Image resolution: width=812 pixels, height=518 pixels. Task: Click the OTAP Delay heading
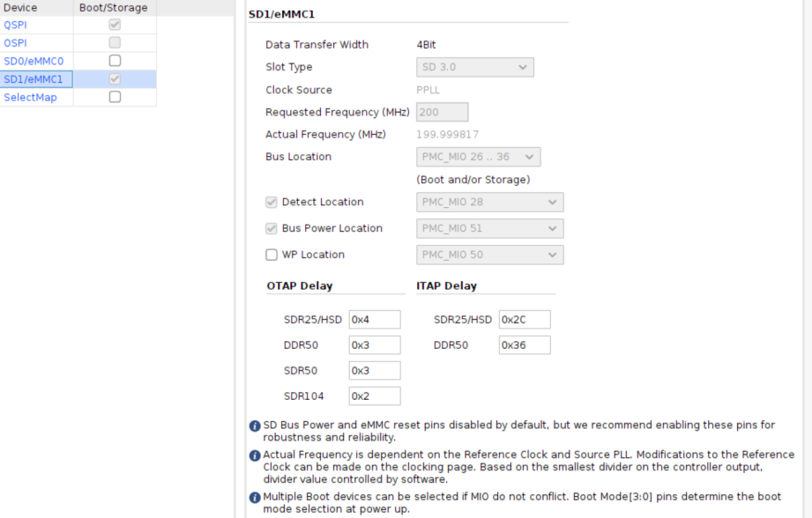point(300,286)
